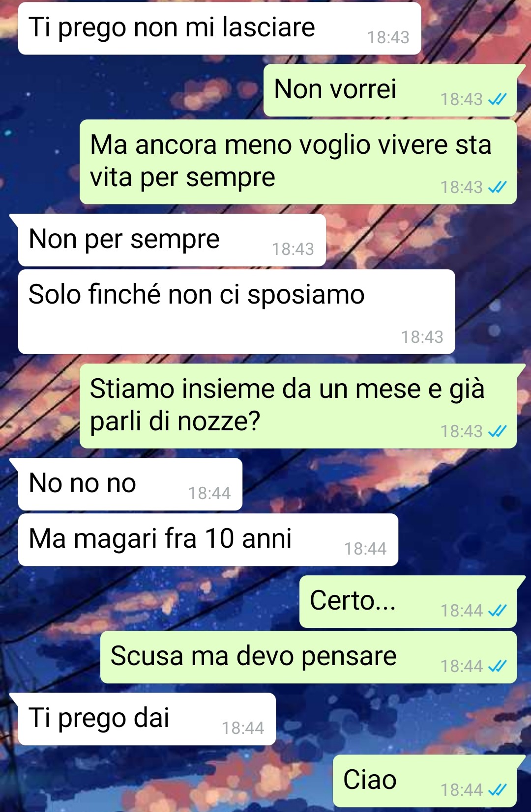The width and height of the screenshot is (531, 812).
Task: Tap the 'No no no' message
Action: pos(130,484)
